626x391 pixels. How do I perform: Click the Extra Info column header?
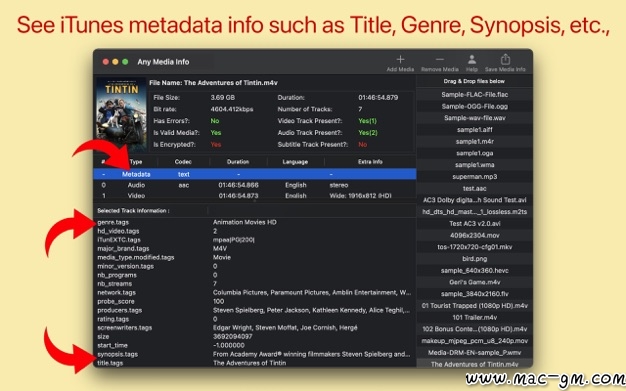point(370,162)
